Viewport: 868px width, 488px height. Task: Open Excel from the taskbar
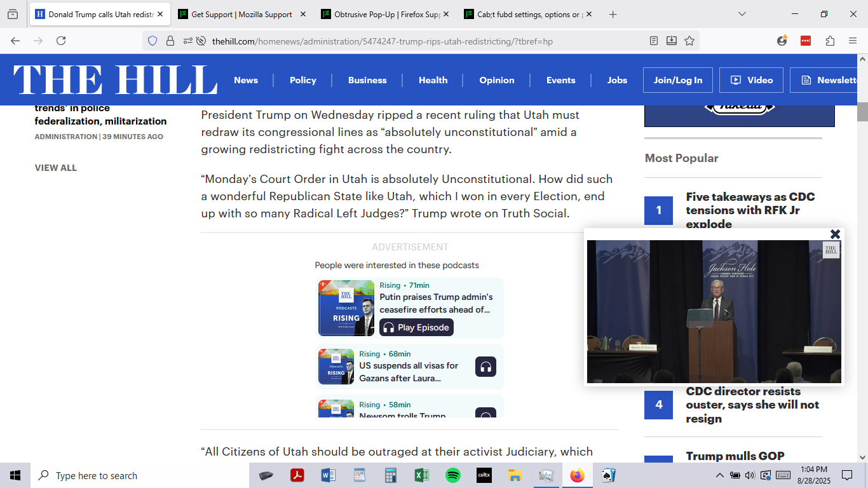pyautogui.click(x=421, y=475)
